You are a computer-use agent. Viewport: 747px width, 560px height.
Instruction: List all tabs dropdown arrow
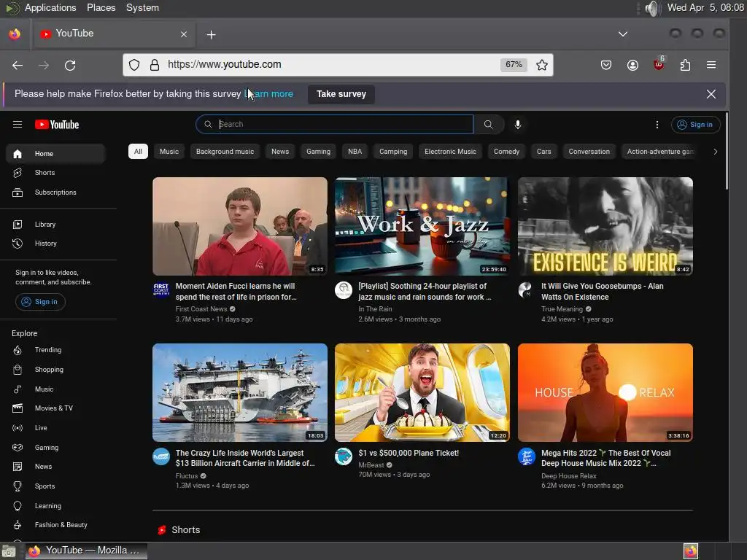click(x=623, y=34)
